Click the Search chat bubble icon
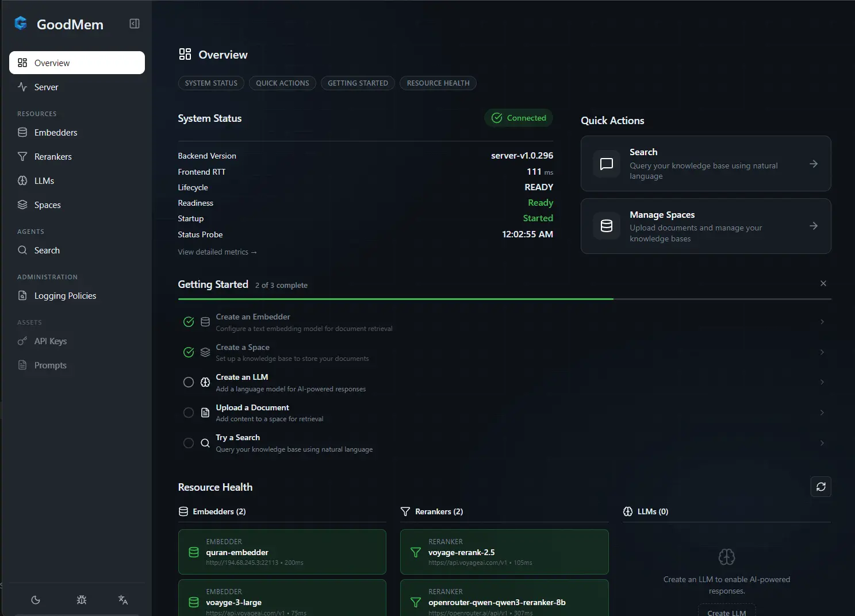 (607, 164)
